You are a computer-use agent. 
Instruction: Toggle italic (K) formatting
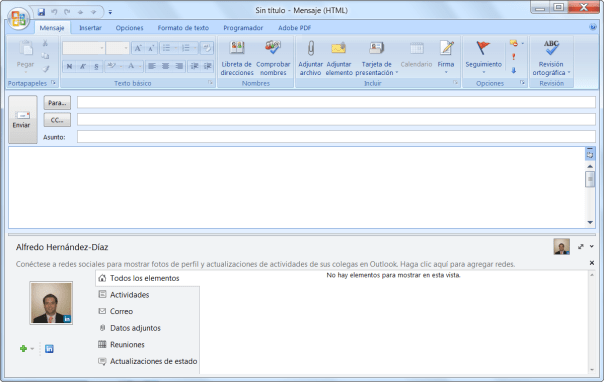(82, 66)
